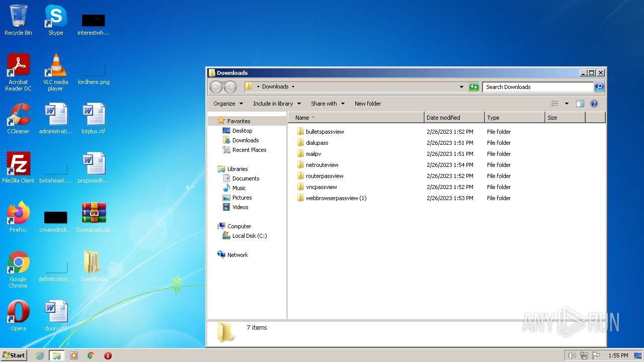Open Acrobat Reader DC shortcut
Screen dimensions: 644x362
click(x=18, y=72)
